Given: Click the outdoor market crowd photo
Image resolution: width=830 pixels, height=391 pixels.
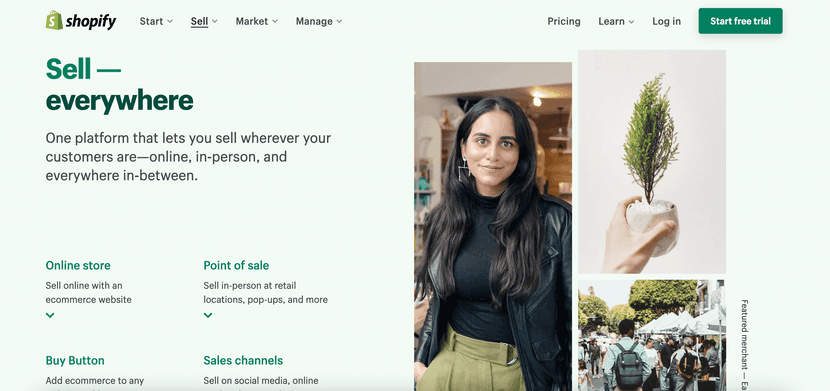Looking at the screenshot, I should 652,335.
